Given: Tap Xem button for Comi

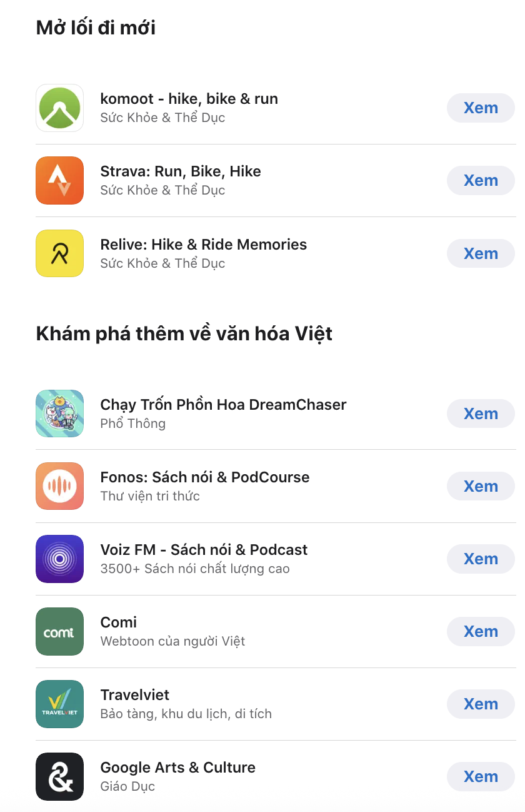Looking at the screenshot, I should click(x=481, y=631).
